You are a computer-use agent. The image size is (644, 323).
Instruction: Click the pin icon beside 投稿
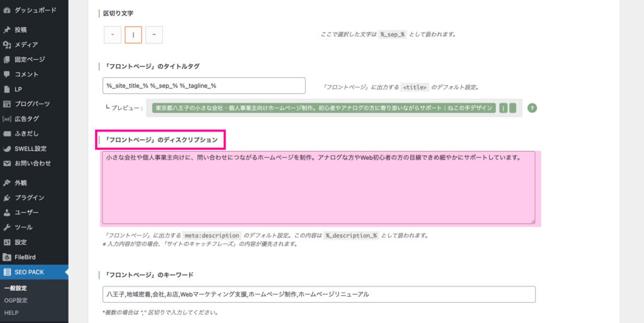point(7,30)
